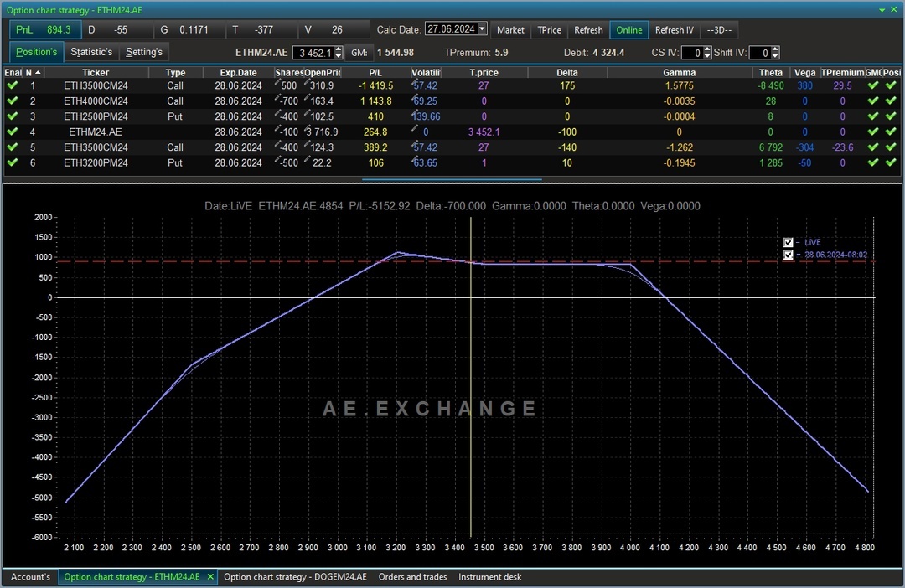This screenshot has width=905, height=588.
Task: Toggle Enable checkmark for row 1
Action: [x=12, y=85]
